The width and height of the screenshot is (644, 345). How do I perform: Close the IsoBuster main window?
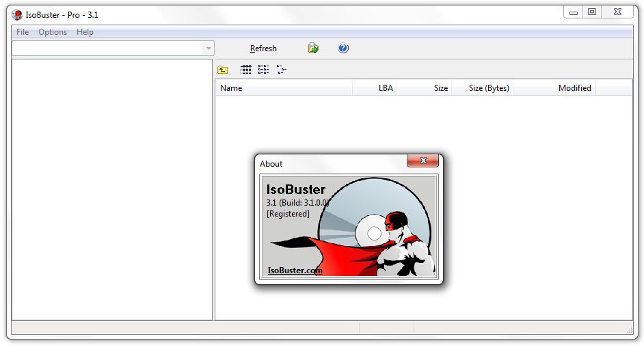(617, 12)
